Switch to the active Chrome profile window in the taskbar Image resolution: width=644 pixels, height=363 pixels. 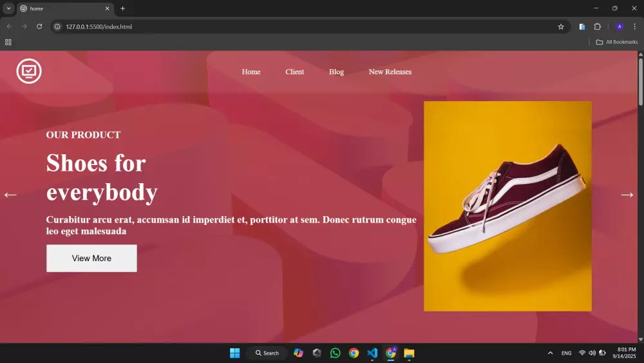pos(391,353)
